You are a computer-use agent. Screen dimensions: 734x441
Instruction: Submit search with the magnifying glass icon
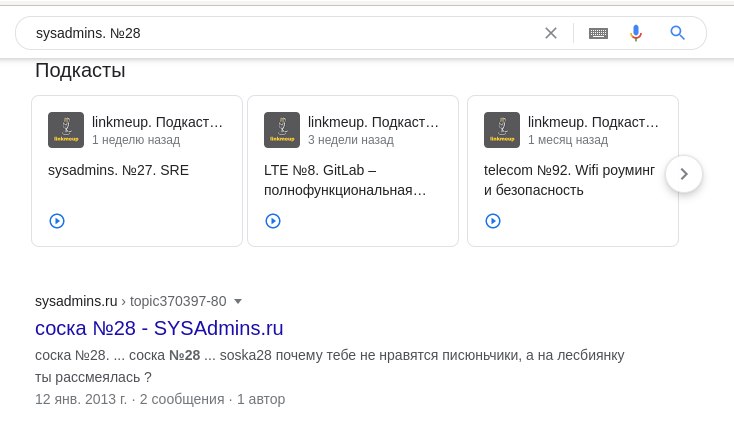(677, 33)
